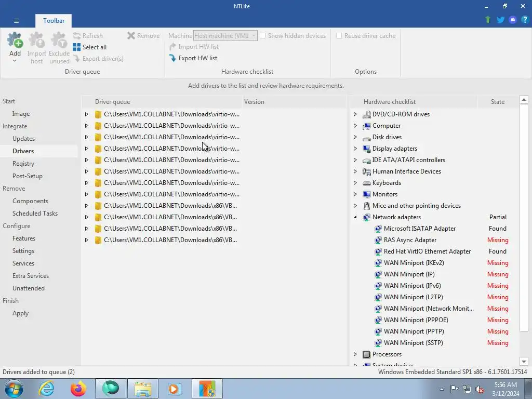Click the Help question mark icon
This screenshot has width=532, height=399.
pyautogui.click(x=525, y=20)
